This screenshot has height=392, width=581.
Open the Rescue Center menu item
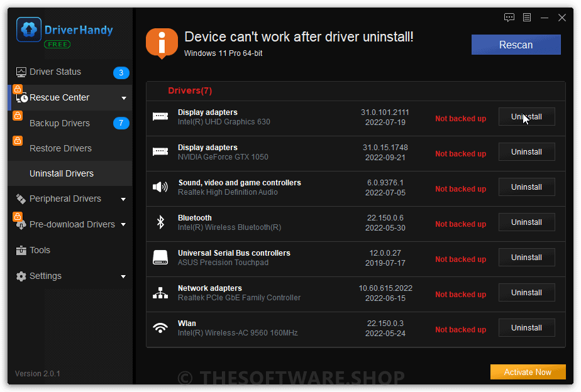tap(70, 98)
